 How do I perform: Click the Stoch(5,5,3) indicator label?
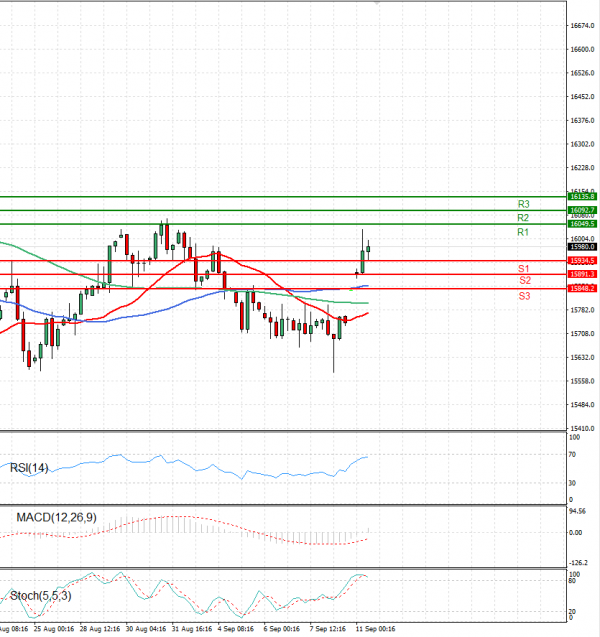[41, 596]
